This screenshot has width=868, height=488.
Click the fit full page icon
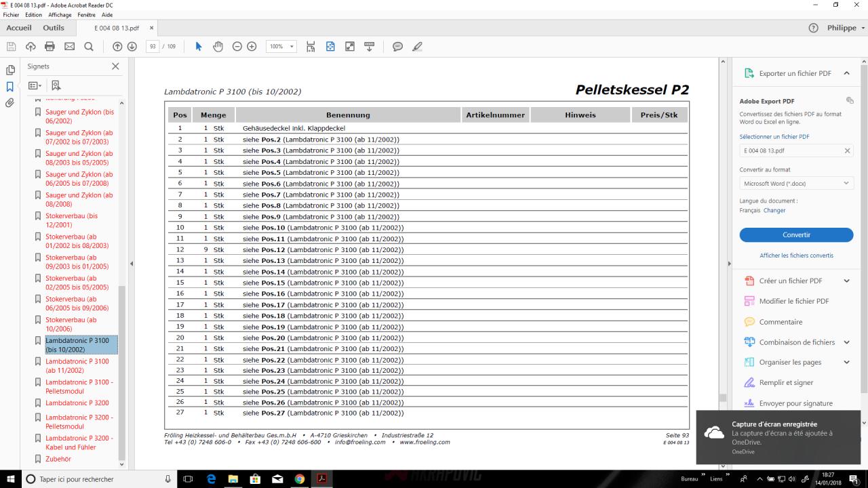click(x=330, y=47)
